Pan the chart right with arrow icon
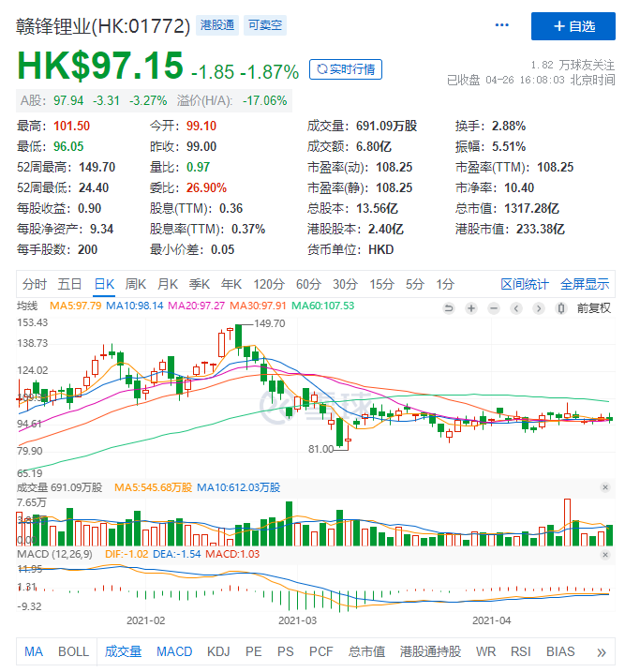The image size is (625, 672). pos(539,308)
